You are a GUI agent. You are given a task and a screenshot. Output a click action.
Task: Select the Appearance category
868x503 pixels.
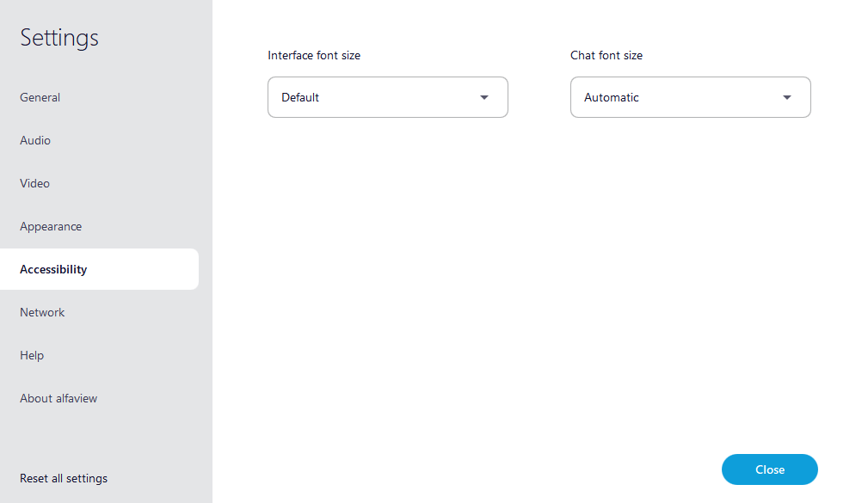[x=51, y=226]
